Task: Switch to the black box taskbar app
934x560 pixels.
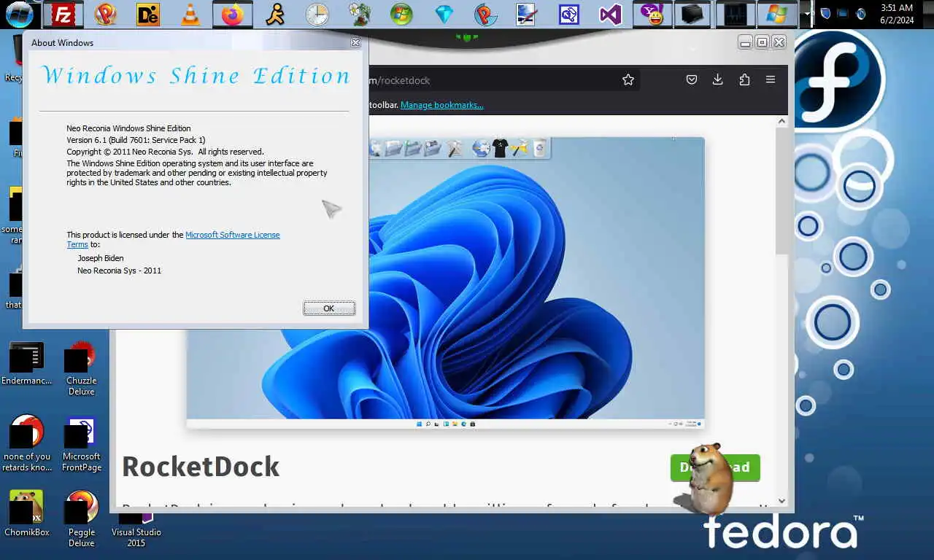Action: [x=692, y=14]
